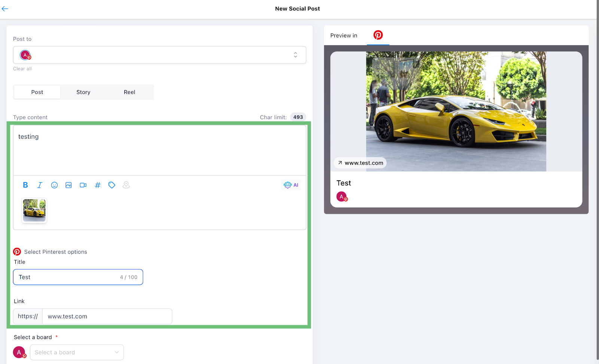This screenshot has width=599, height=364.
Task: Click into the content text area with testing
Action: click(x=159, y=150)
